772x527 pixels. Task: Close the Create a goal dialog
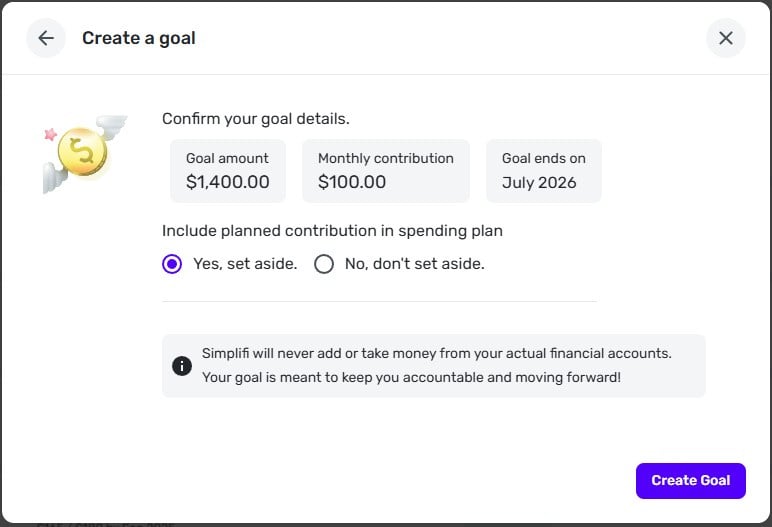pos(726,38)
